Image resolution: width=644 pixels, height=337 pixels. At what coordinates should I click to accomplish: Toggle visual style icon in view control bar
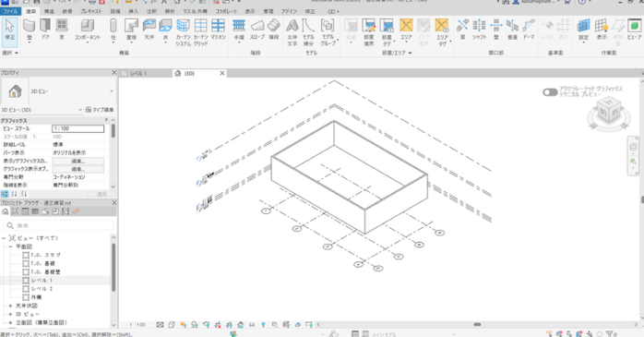point(172,325)
